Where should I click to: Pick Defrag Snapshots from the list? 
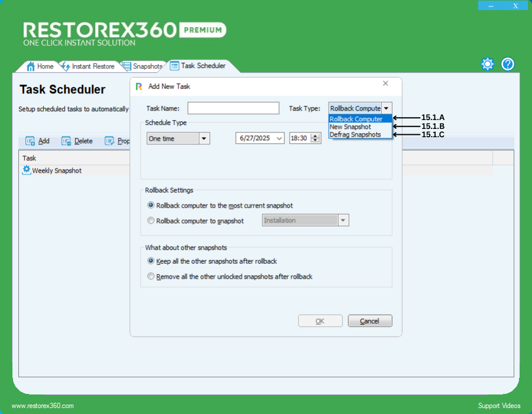point(355,134)
